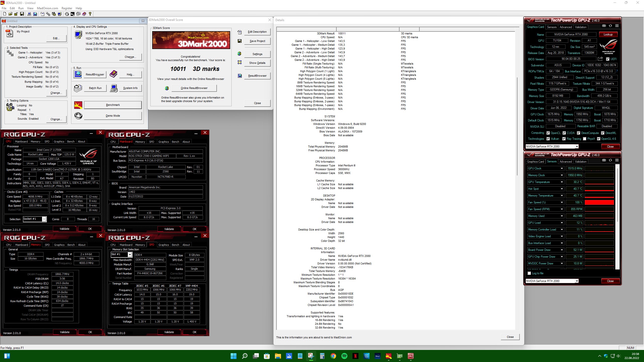Screen dimensions: 644x362
Task: Open the Run menu
Action: click(x=21, y=8)
